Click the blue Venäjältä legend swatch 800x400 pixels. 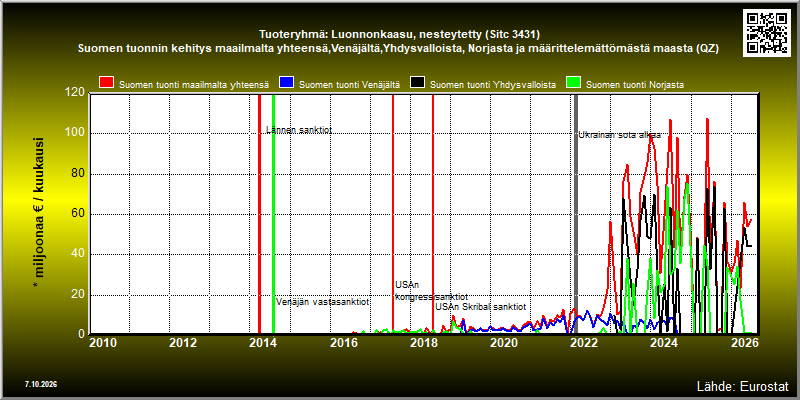tap(286, 84)
